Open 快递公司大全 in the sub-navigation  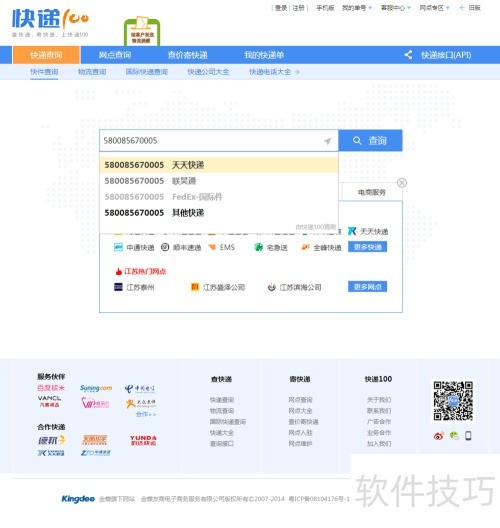coord(208,72)
